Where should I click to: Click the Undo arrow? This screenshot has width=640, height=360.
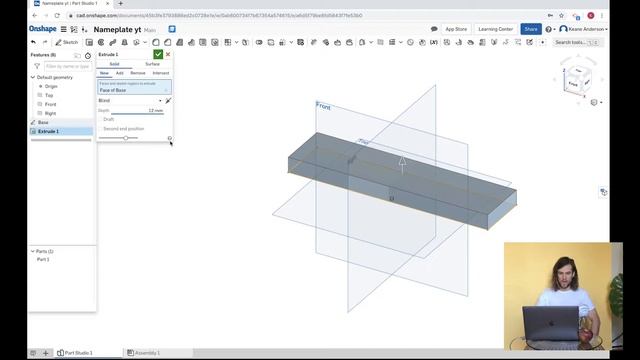click(33, 42)
